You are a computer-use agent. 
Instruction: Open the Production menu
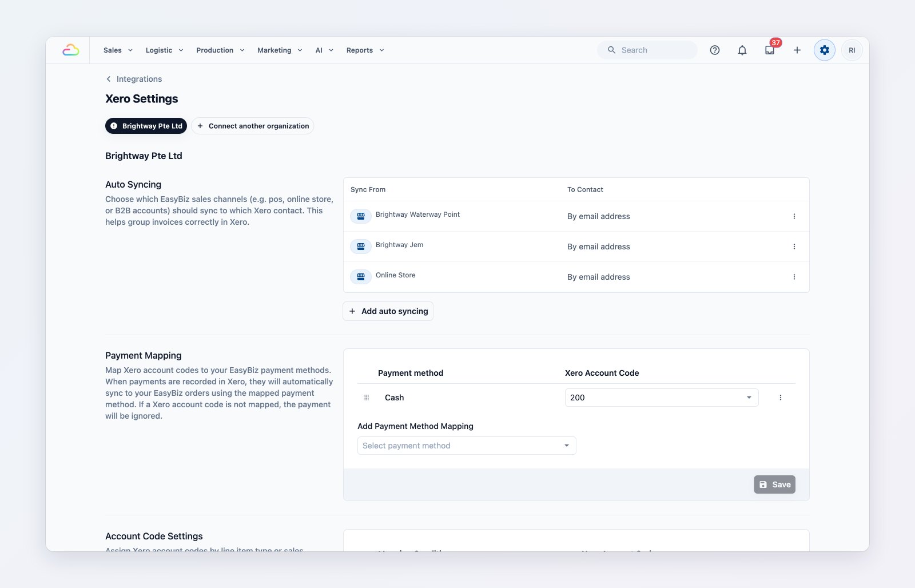click(220, 50)
